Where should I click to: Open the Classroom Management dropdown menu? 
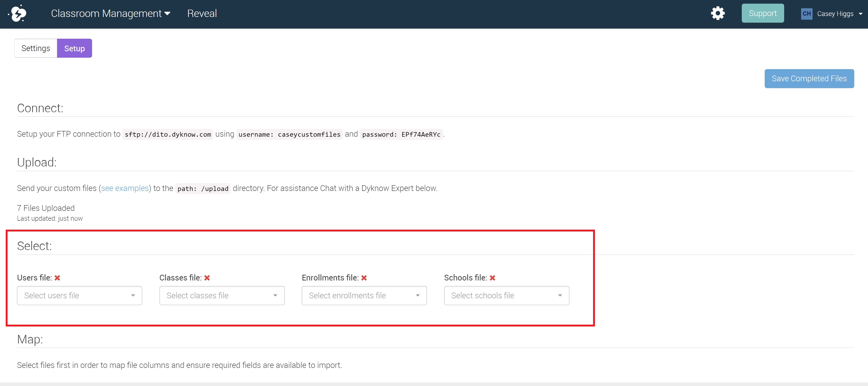(110, 14)
